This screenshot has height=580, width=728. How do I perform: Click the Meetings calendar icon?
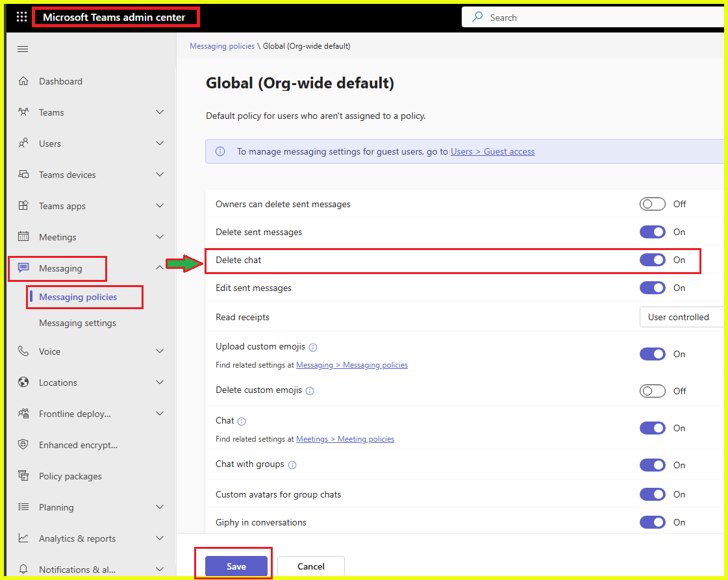[x=23, y=236]
